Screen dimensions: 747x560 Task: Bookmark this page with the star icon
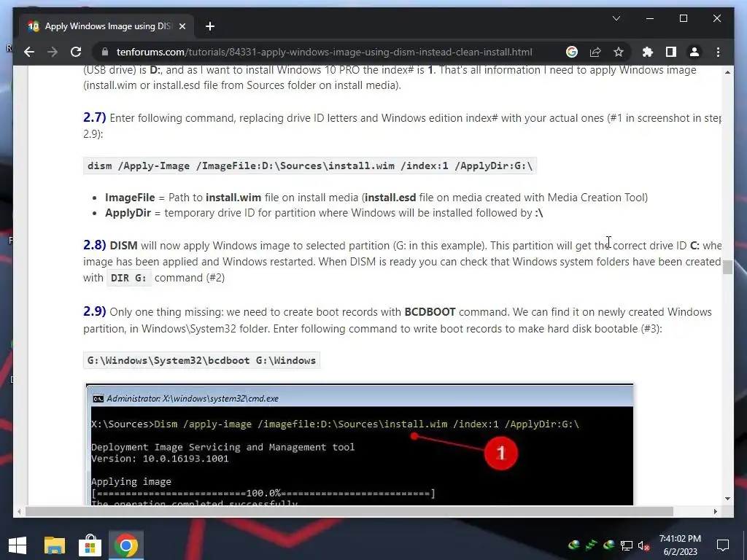pos(619,52)
